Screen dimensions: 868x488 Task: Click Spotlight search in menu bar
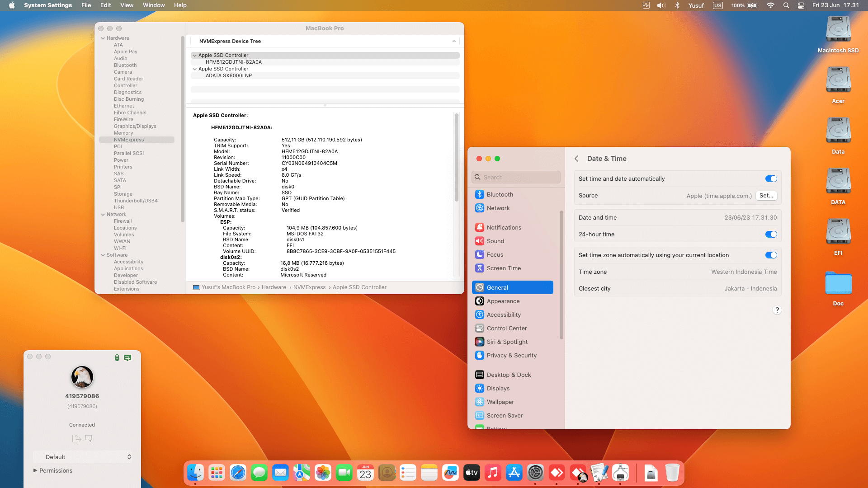click(x=786, y=5)
